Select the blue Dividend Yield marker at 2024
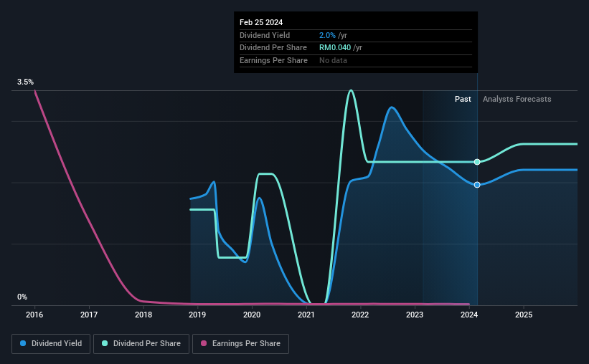This screenshot has width=589, height=364. click(x=477, y=185)
